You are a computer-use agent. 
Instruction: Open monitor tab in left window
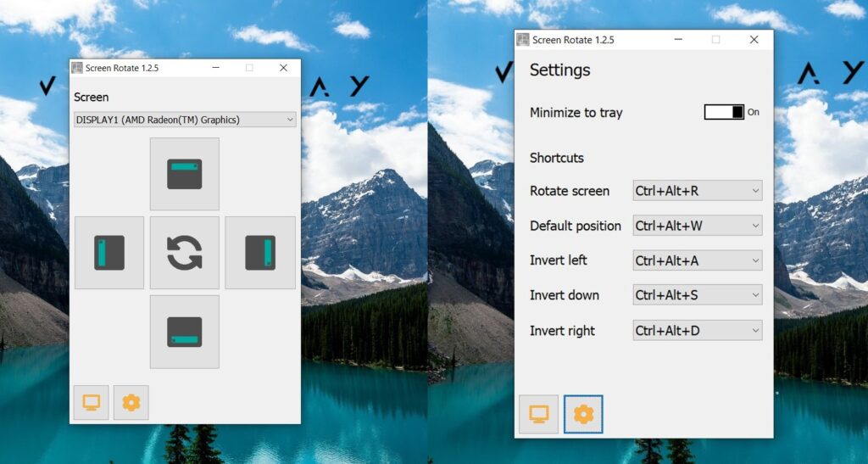tap(92, 403)
